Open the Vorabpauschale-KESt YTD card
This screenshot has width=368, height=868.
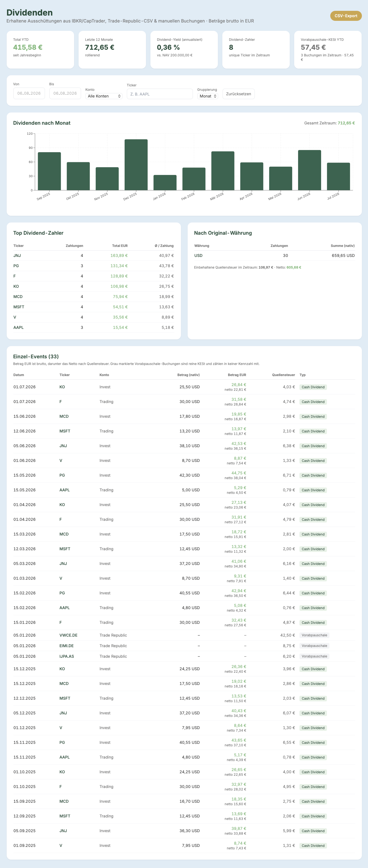click(328, 50)
